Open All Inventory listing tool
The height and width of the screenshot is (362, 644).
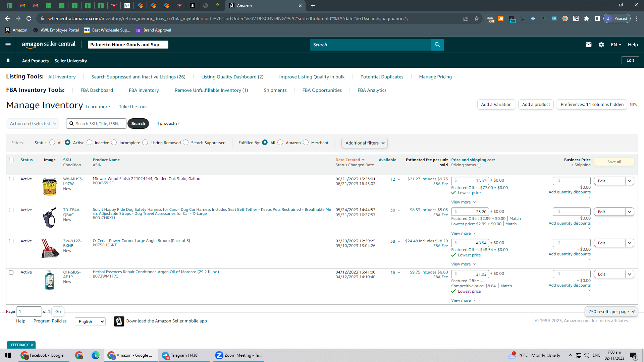pos(62,77)
